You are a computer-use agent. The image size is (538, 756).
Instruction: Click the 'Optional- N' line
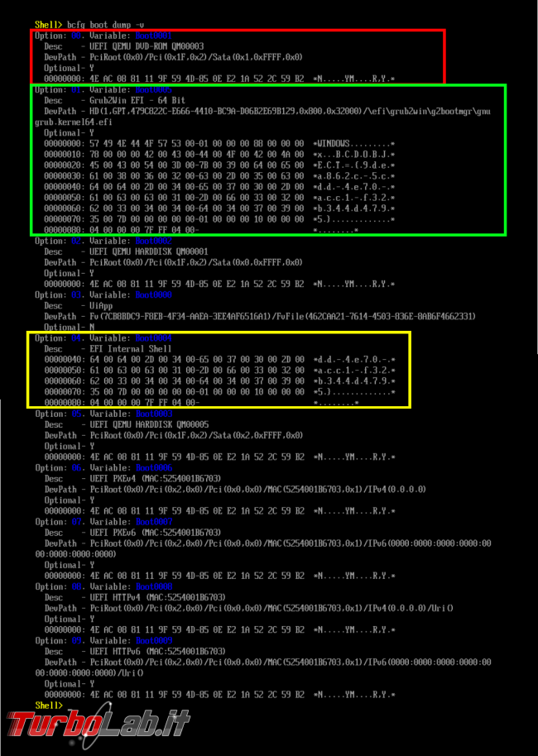(x=70, y=328)
